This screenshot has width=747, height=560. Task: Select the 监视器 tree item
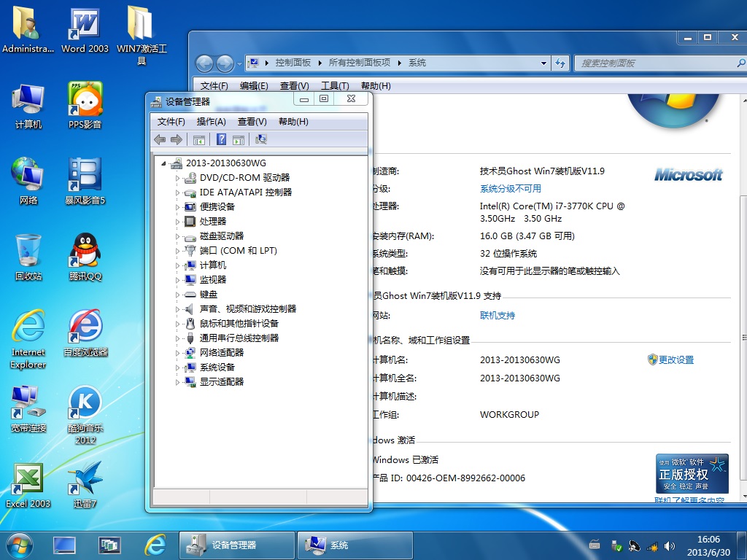212,280
